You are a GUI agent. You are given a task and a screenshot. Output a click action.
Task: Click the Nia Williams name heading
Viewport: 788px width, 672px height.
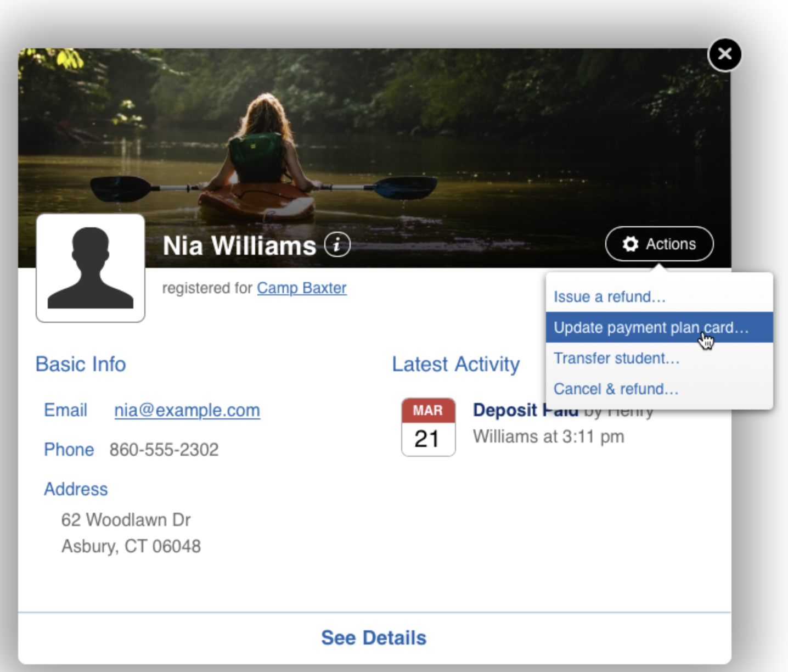(239, 245)
